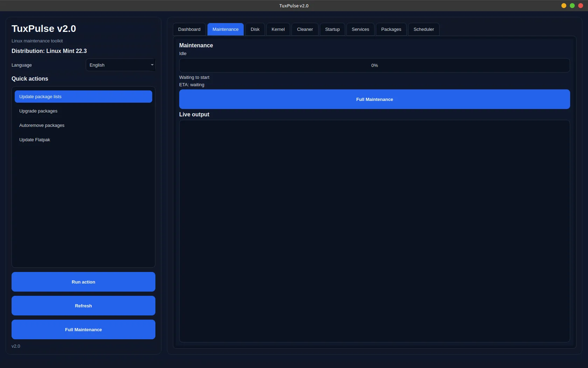This screenshot has height=368, width=588.
Task: Open the Kernel tab
Action: coord(278,29)
